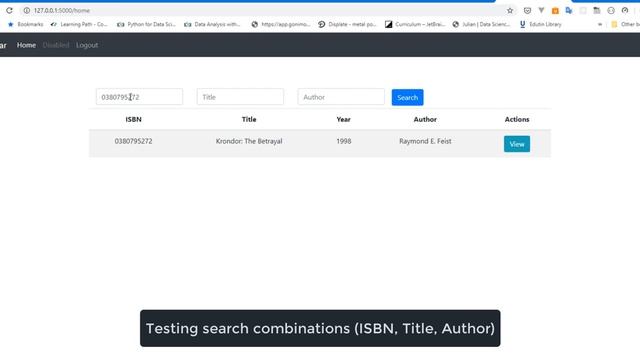Expand the bookmarks overflow chevron

(600, 24)
